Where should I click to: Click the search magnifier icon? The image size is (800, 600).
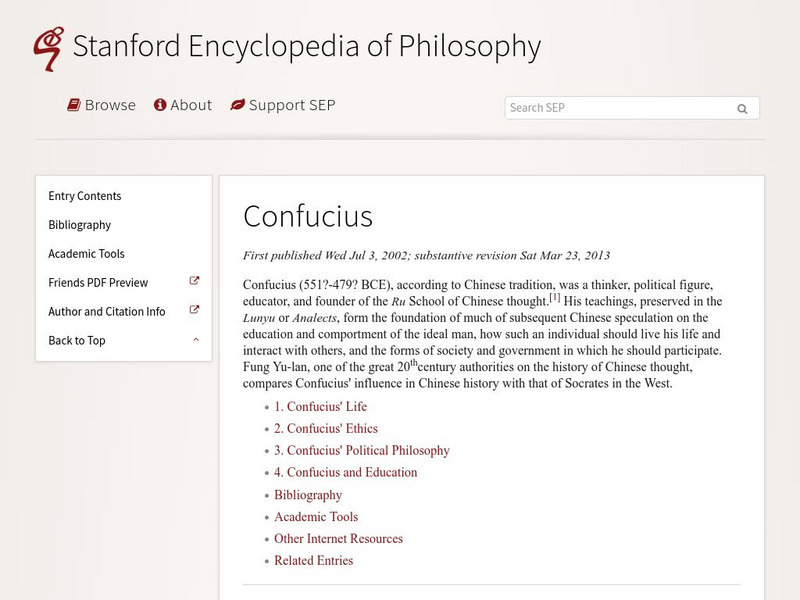tap(742, 109)
